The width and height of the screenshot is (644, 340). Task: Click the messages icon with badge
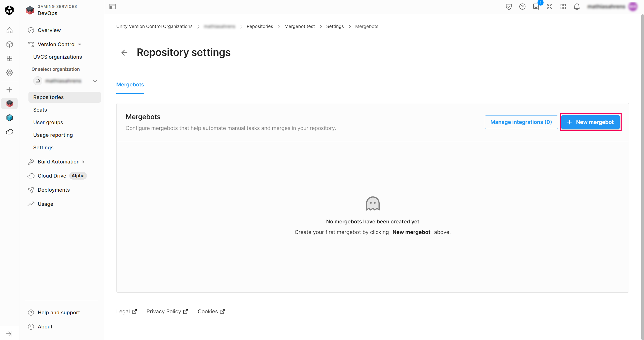pyautogui.click(x=536, y=7)
